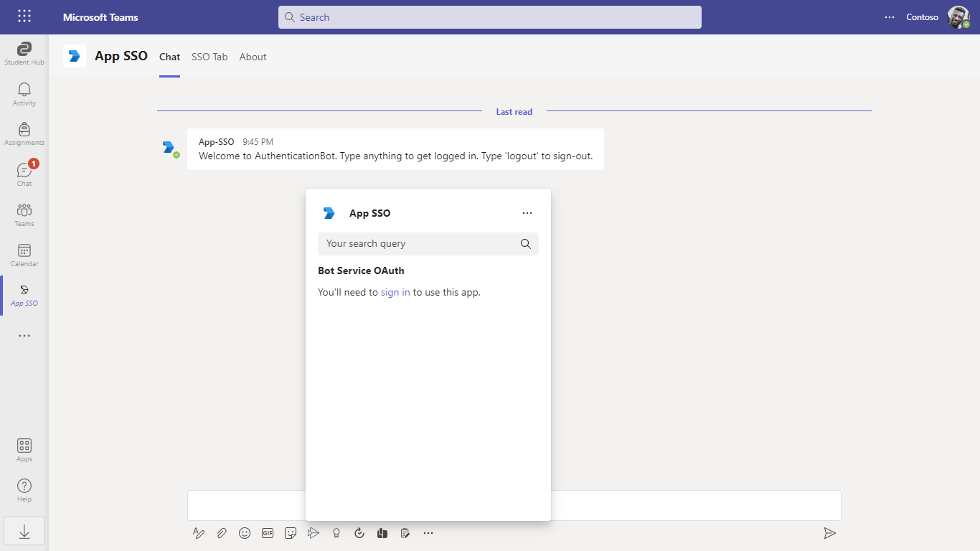Switch to the SSO Tab
Screen dimensions: 980x551
click(x=209, y=57)
